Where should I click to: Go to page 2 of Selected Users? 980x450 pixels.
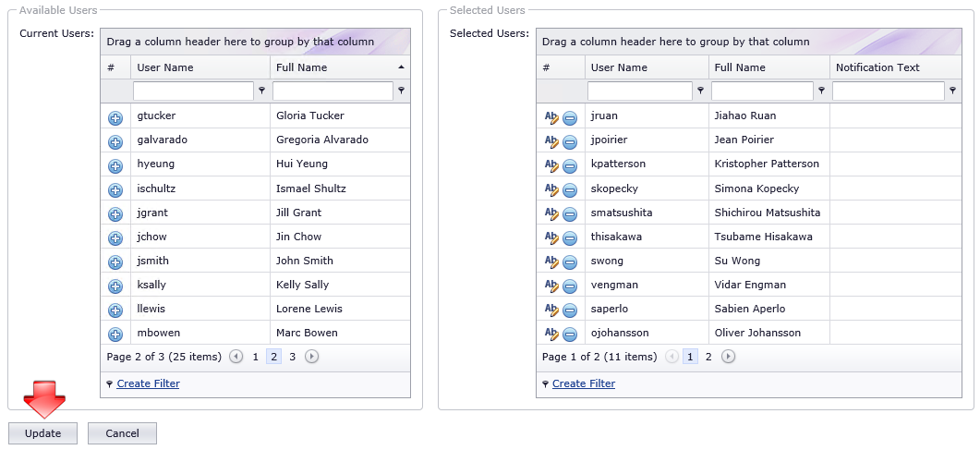708,357
